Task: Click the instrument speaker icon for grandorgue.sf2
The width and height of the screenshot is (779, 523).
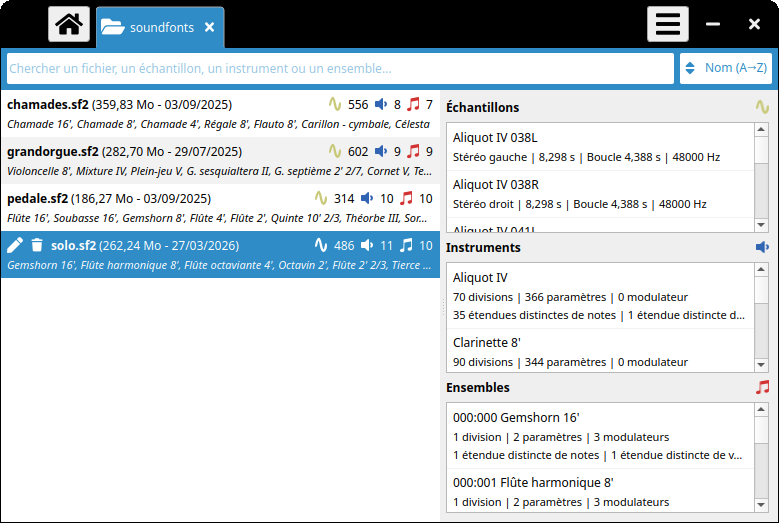Action: 381,152
